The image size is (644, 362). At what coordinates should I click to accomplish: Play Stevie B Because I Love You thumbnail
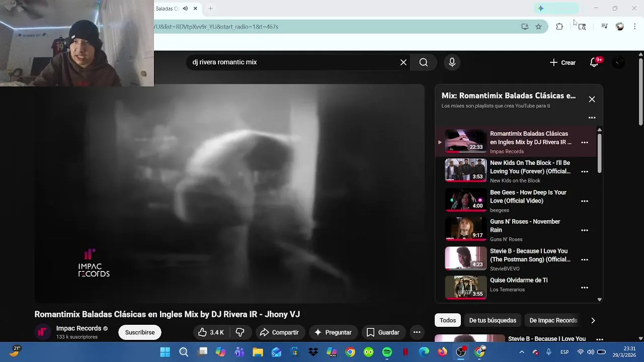[465, 258]
